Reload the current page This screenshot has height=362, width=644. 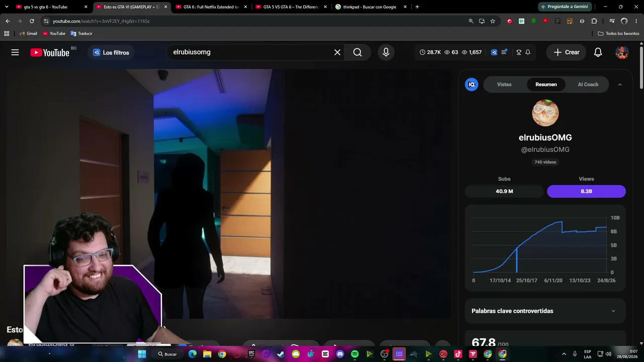(32, 21)
